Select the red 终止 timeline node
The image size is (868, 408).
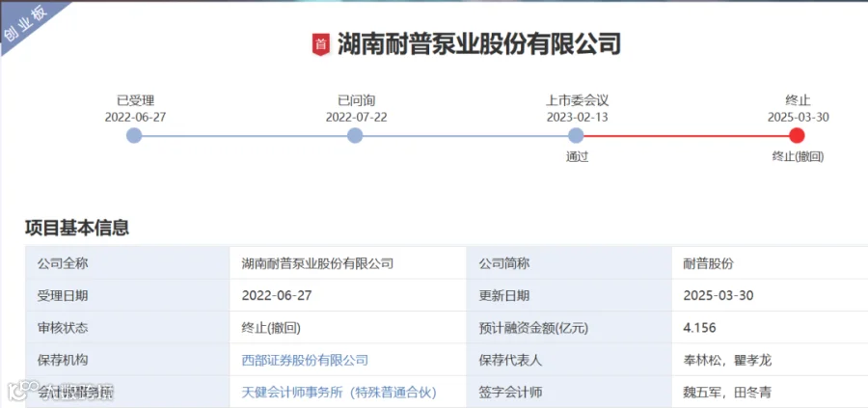click(x=797, y=136)
